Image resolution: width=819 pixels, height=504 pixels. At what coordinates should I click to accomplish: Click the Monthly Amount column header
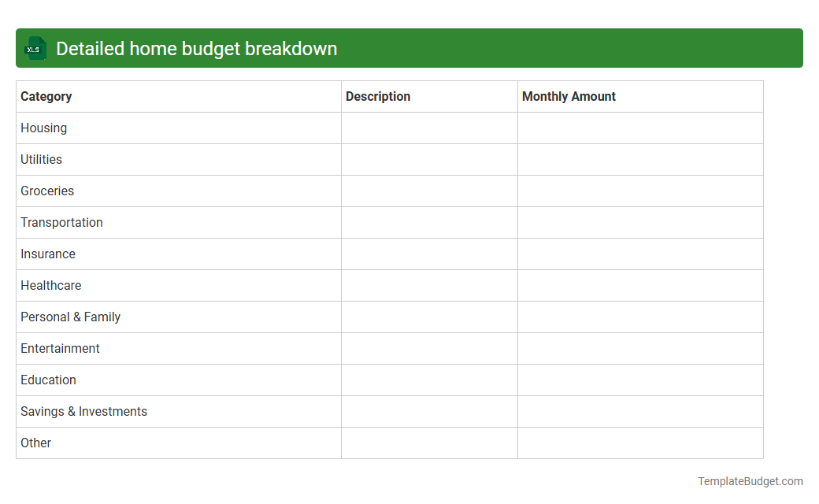(x=569, y=96)
